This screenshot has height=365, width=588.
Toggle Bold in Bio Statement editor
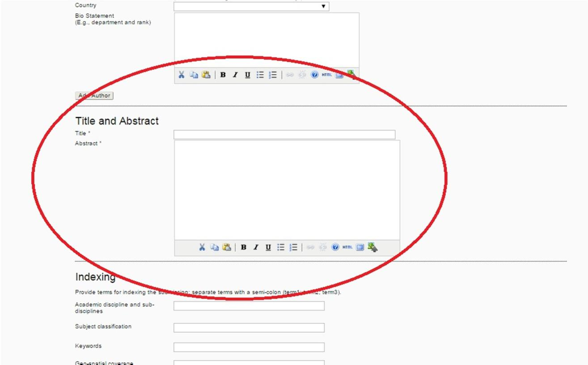223,75
